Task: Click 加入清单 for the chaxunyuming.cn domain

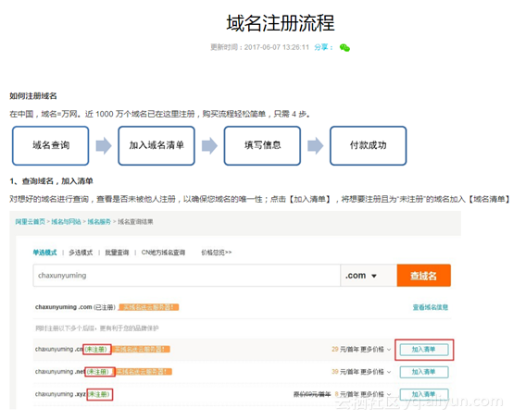Action: 424,350
